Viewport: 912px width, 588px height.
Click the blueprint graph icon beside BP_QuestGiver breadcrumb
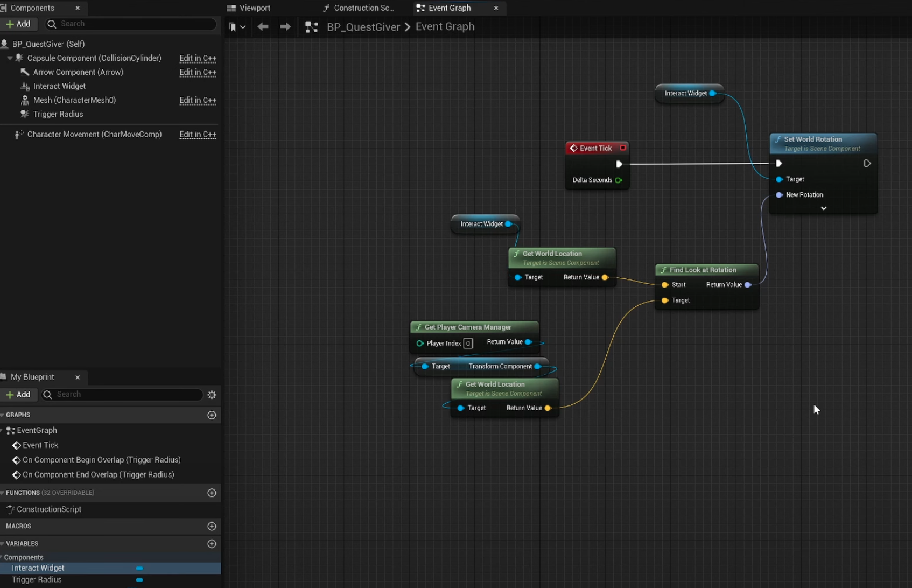pyautogui.click(x=312, y=27)
